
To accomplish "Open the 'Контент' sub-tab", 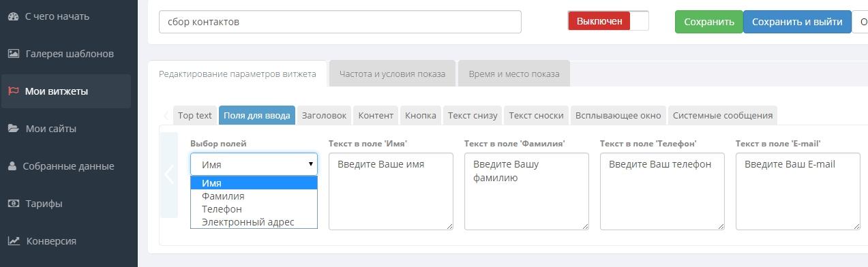I will click(x=376, y=115).
